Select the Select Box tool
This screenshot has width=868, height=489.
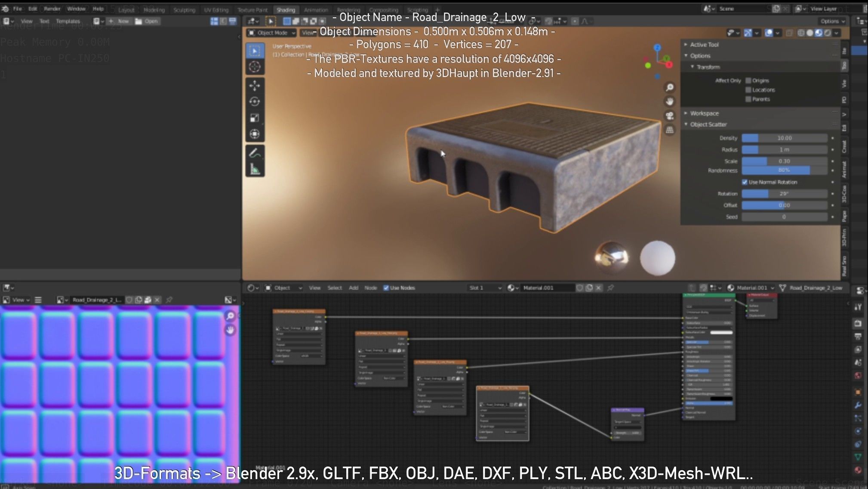coord(255,51)
